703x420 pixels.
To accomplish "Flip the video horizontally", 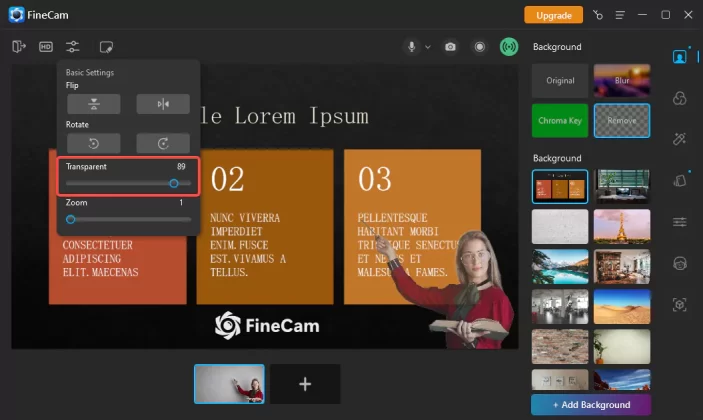I will 163,104.
